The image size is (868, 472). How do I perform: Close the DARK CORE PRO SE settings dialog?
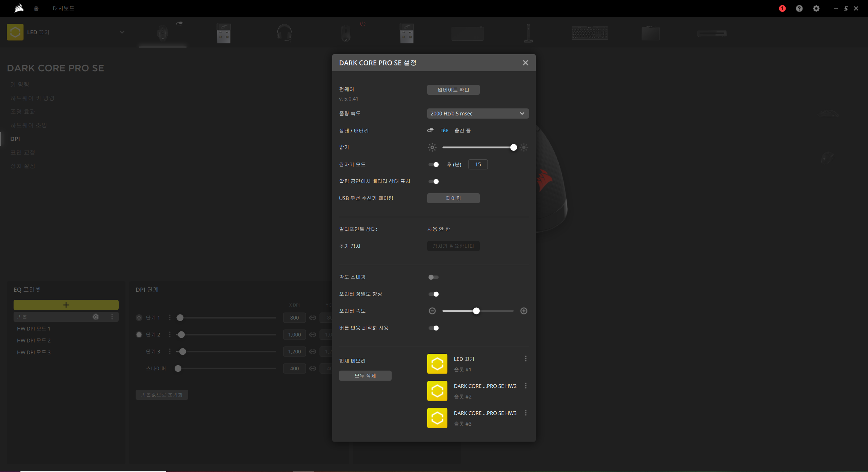[x=525, y=63]
